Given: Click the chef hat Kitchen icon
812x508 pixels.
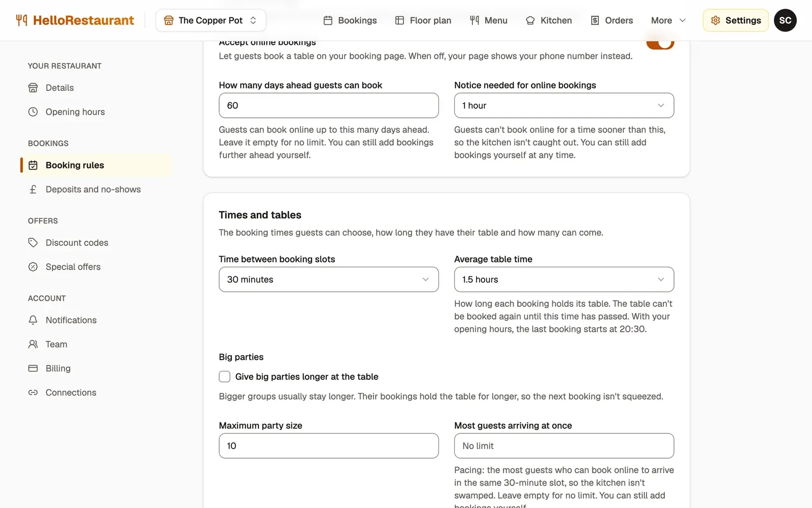Looking at the screenshot, I should 530,20.
